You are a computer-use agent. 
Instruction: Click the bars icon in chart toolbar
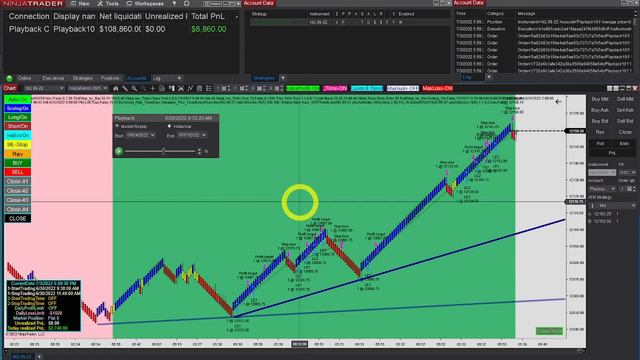tap(116, 88)
